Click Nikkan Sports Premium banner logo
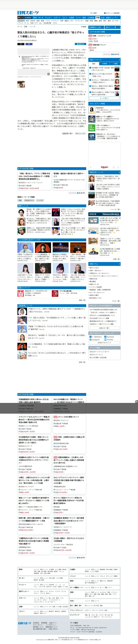The image size is (138, 644). coord(111,214)
